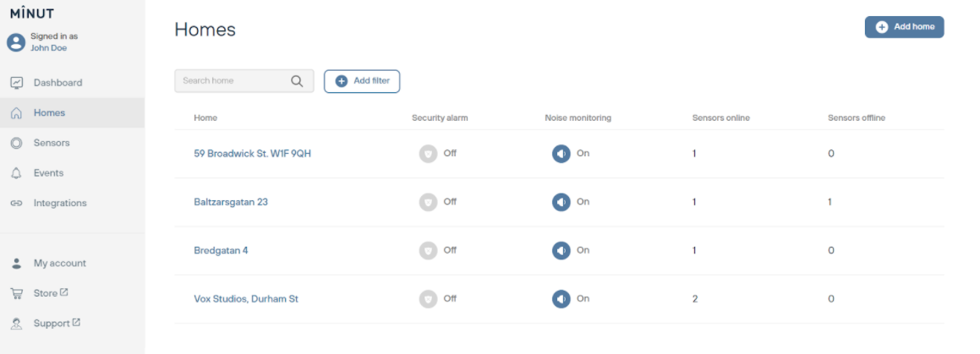Go to My account page
980x354 pixels.
pyautogui.click(x=59, y=264)
